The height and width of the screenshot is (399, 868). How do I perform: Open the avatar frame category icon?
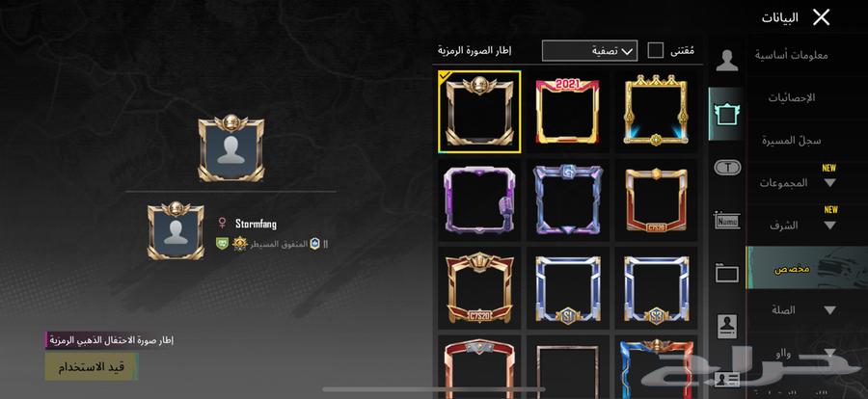click(727, 114)
